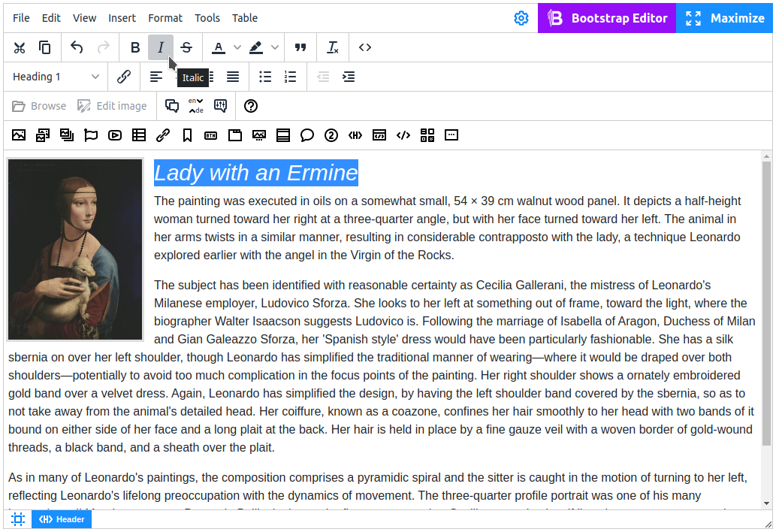Open the highlight color dropdown arrow
The image size is (776, 532).
click(x=275, y=47)
